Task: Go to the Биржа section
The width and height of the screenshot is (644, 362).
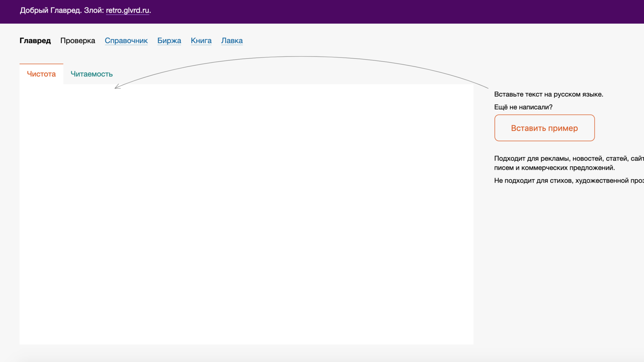Action: (169, 41)
